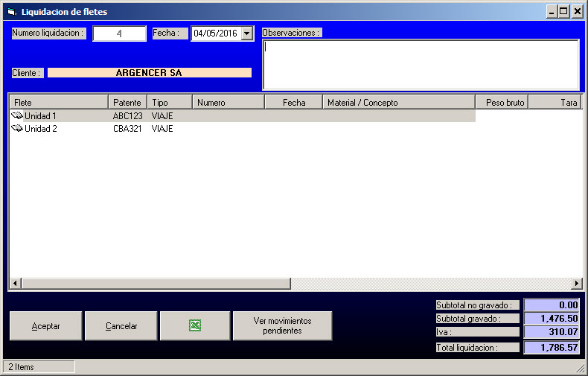Focus the Numero liquidacion field
This screenshot has width=588, height=376.
pyautogui.click(x=119, y=34)
